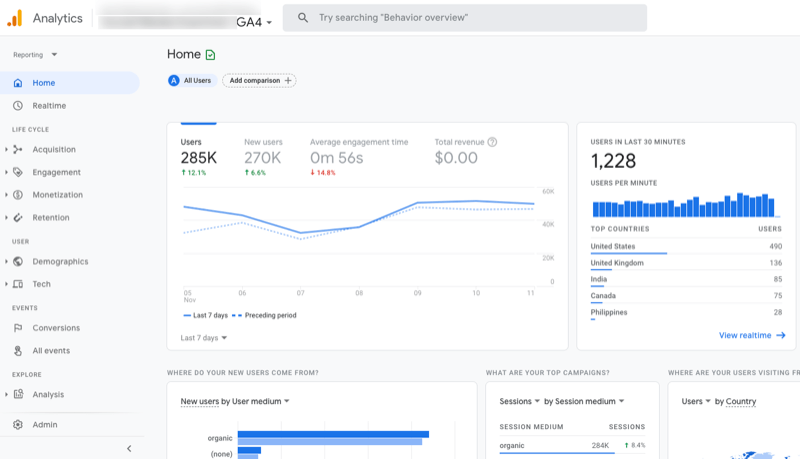Click the users per minute bar chart
The image size is (800, 459).
(x=684, y=205)
